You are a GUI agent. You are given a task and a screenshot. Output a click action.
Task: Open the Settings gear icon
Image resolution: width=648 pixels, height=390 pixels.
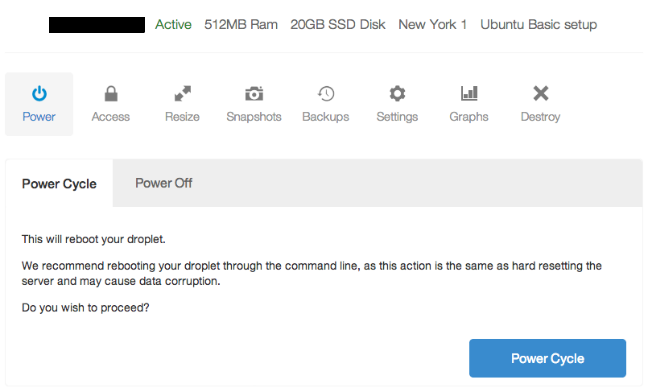[x=397, y=94]
